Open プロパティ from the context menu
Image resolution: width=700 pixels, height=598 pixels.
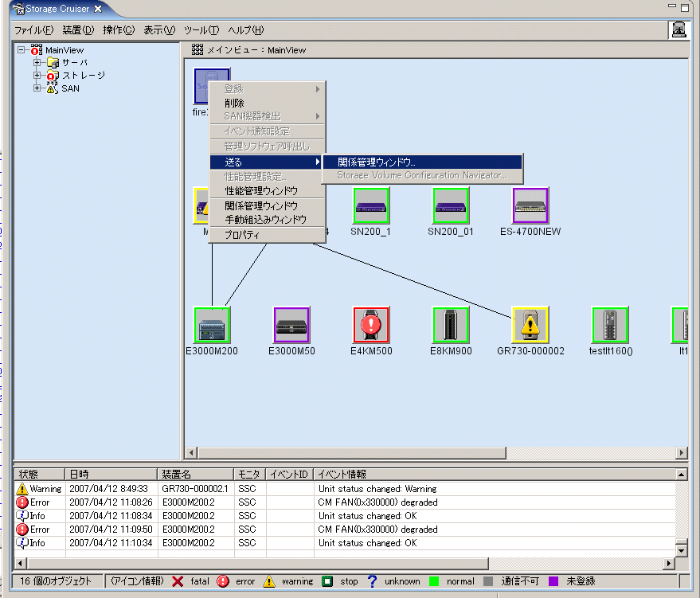[x=241, y=235]
